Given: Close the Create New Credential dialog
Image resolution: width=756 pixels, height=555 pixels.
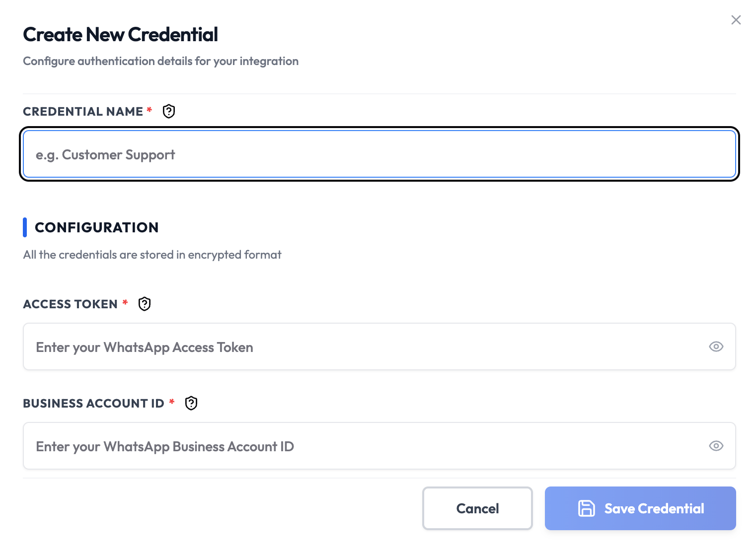Looking at the screenshot, I should 736,20.
